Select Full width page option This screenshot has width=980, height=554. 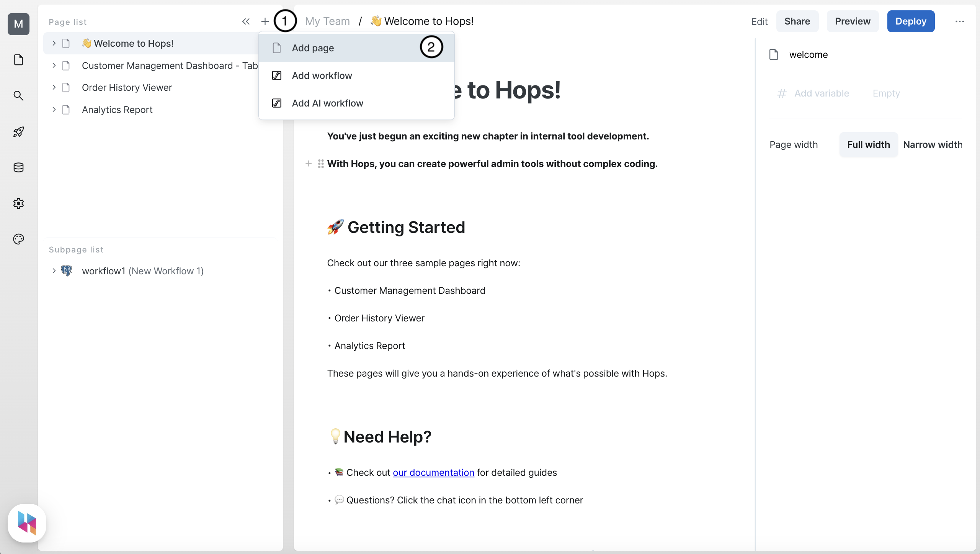pyautogui.click(x=868, y=144)
